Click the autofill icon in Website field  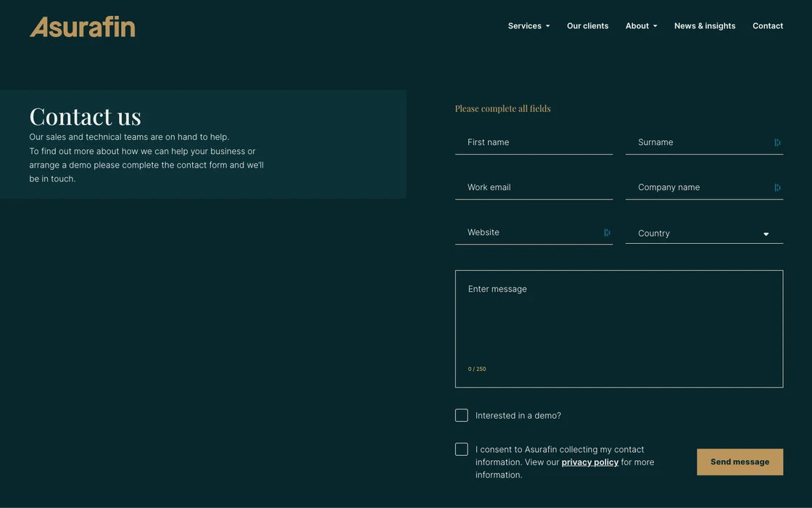[607, 233]
